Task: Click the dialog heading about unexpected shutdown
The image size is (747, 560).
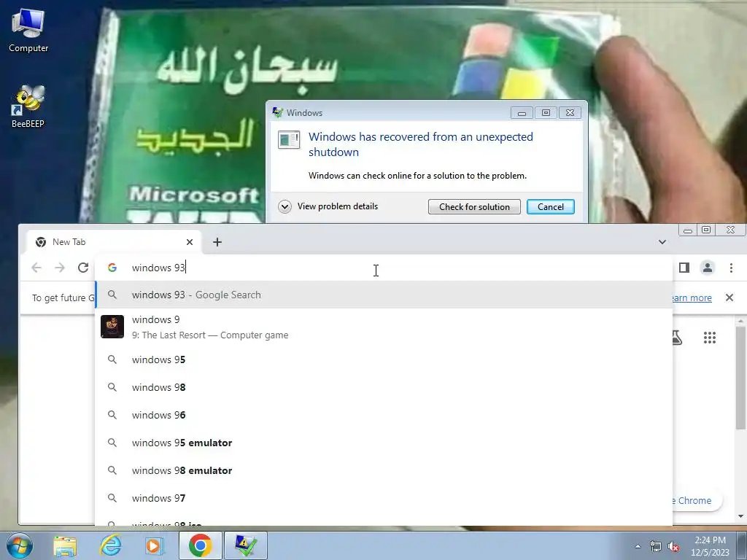Action: pos(420,144)
